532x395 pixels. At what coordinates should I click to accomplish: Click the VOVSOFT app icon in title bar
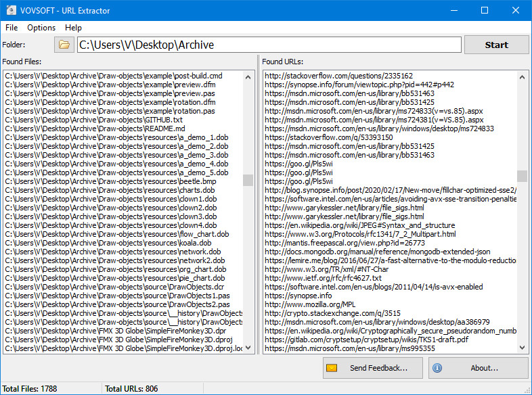coord(12,10)
